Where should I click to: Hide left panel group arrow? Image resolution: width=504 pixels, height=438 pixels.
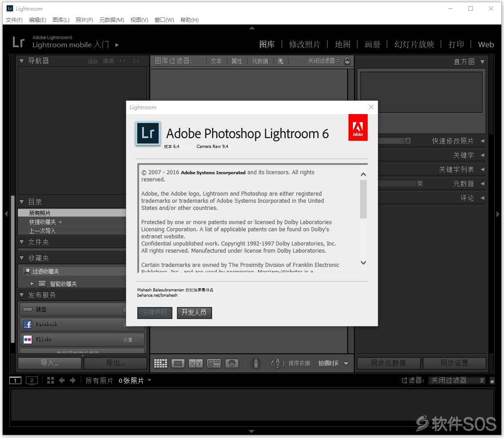pyautogui.click(x=6, y=214)
